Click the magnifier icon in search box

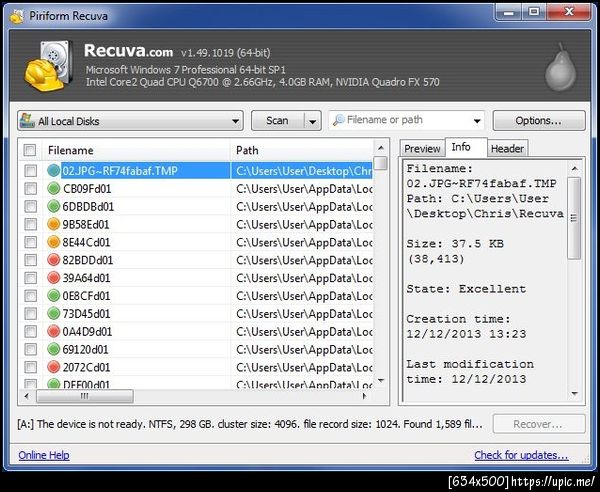click(x=339, y=120)
